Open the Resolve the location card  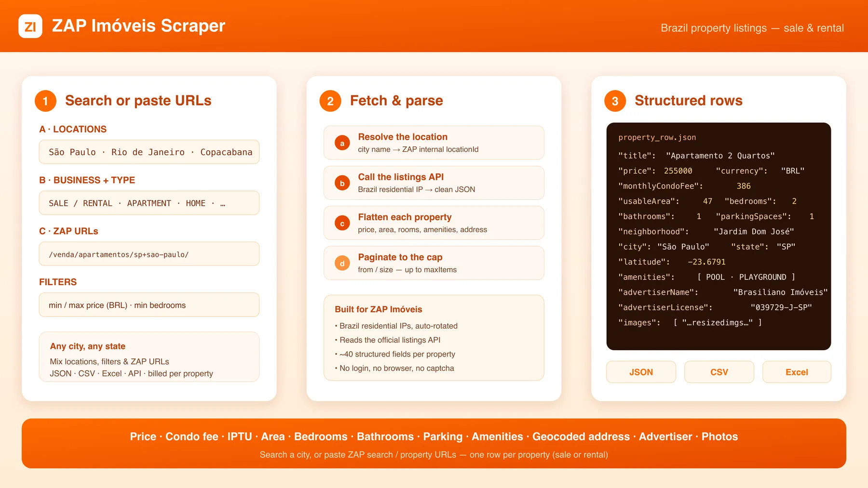click(x=434, y=143)
